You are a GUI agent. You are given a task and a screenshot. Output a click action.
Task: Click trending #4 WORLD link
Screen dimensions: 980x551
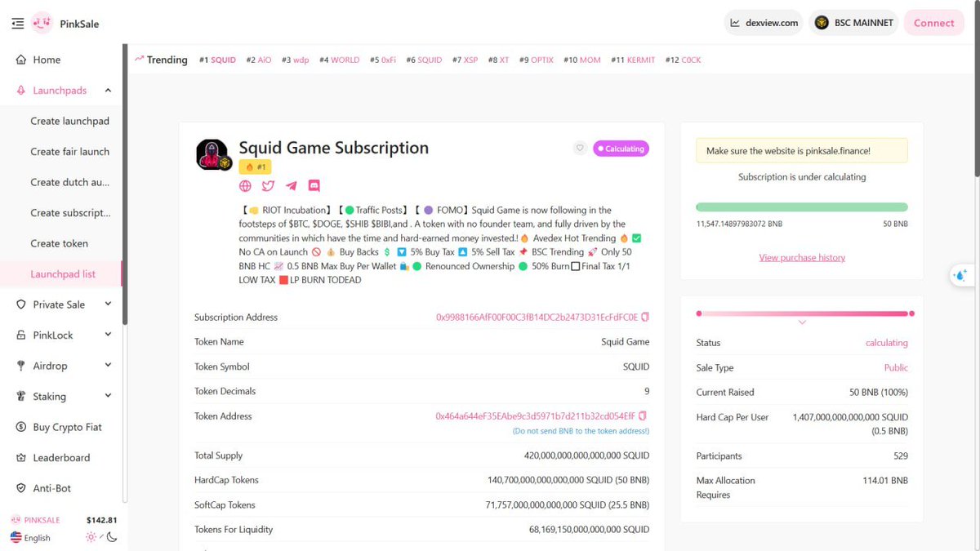pos(339,60)
